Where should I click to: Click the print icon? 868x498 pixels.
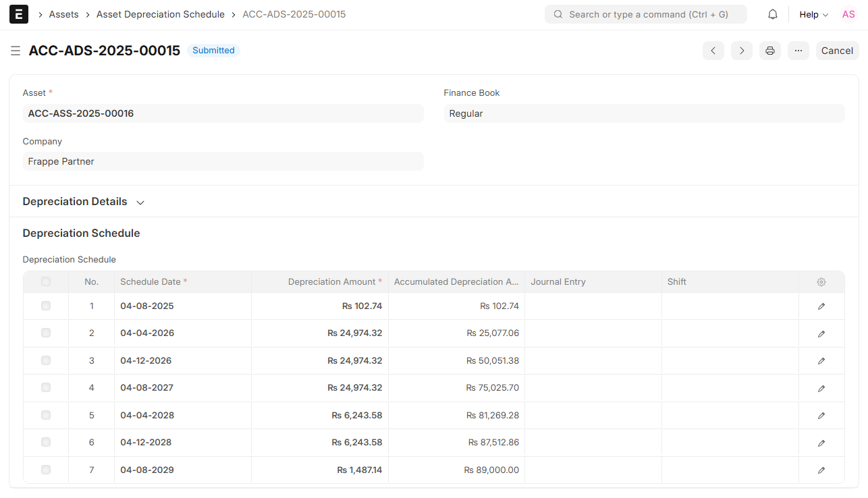[x=770, y=51]
